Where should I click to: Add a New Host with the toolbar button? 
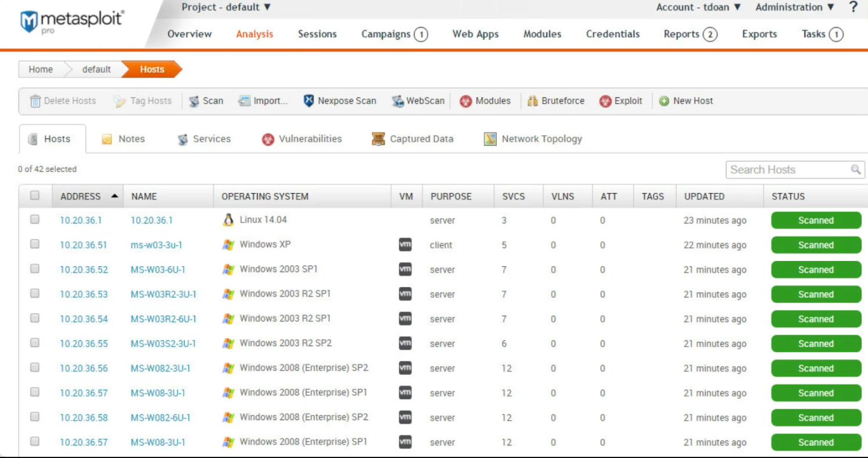tap(686, 101)
